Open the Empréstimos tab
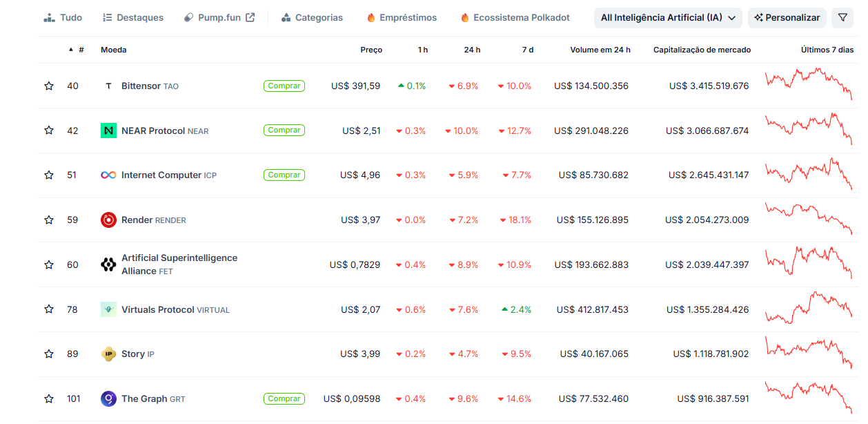This screenshot has height=424, width=868. pos(402,17)
